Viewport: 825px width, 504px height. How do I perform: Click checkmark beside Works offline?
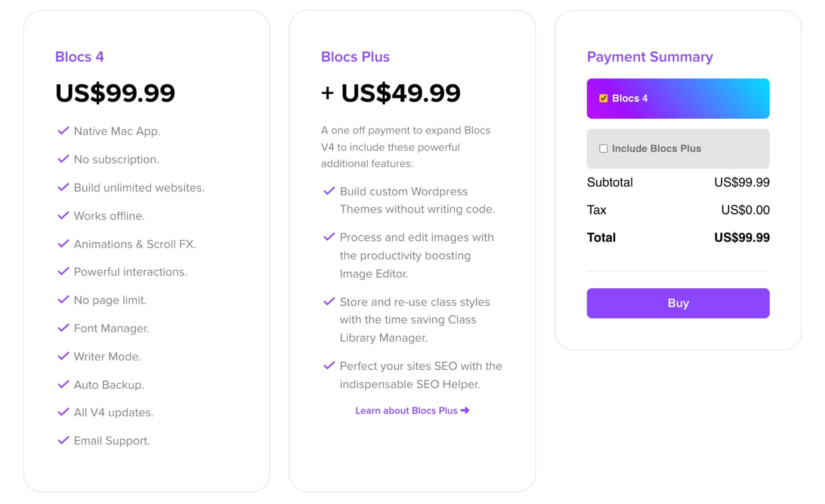point(63,215)
